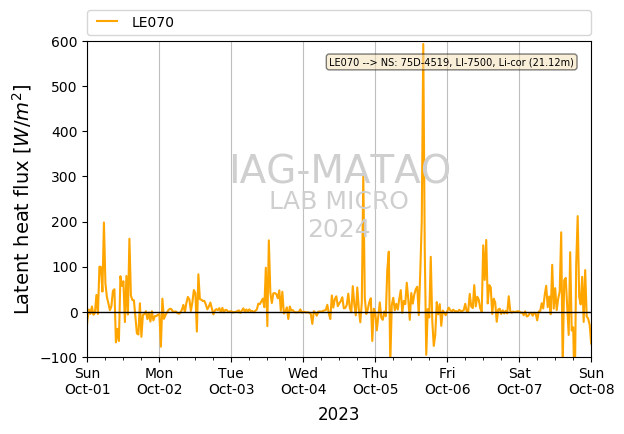Click the 300 W/m² spike before Thu Oct-05
Viewport: 624px width, 434px height.
click(x=363, y=178)
